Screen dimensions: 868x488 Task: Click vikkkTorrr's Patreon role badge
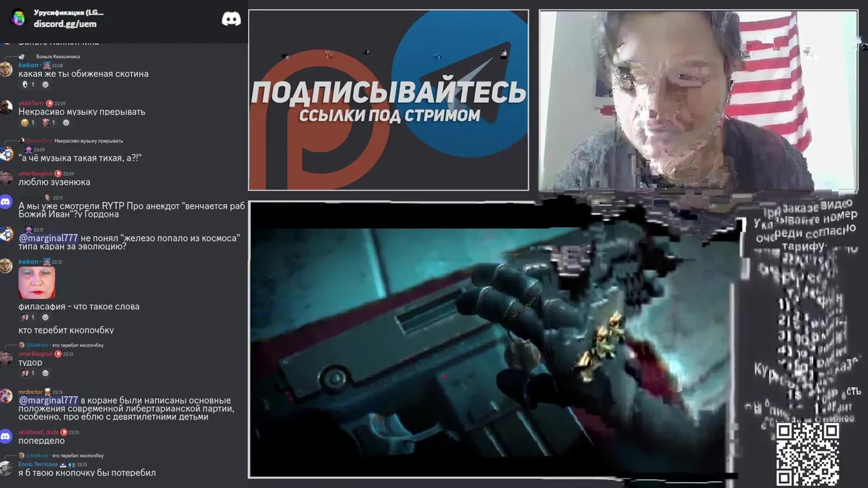pyautogui.click(x=50, y=103)
